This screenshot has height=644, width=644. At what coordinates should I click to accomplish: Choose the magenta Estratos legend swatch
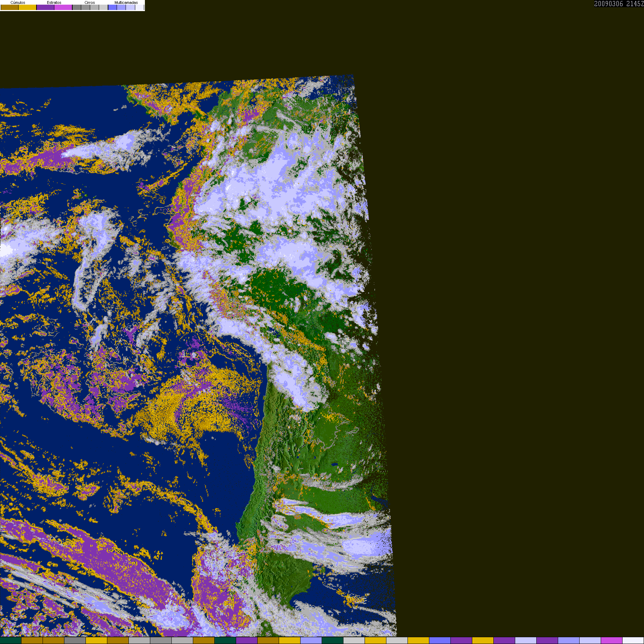tap(63, 8)
